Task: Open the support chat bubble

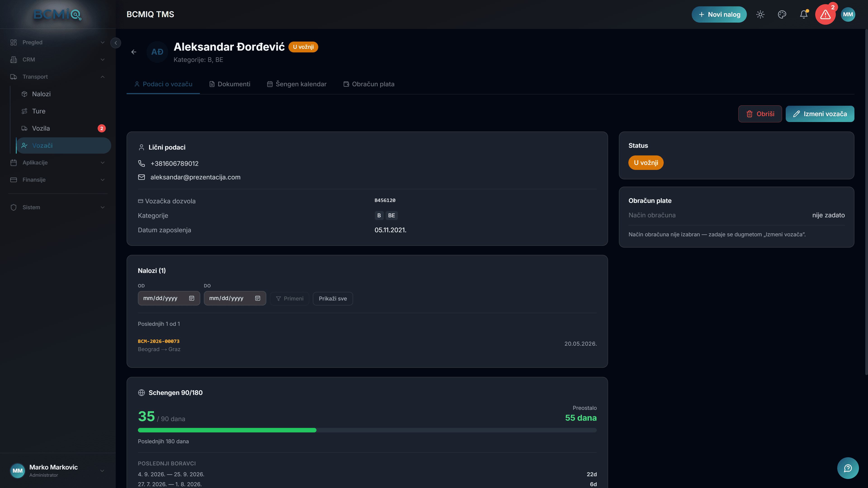Action: (x=848, y=468)
